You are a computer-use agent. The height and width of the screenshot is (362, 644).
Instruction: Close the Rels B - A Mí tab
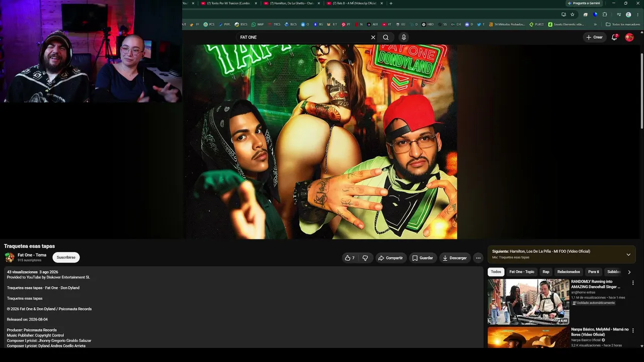(x=381, y=3)
